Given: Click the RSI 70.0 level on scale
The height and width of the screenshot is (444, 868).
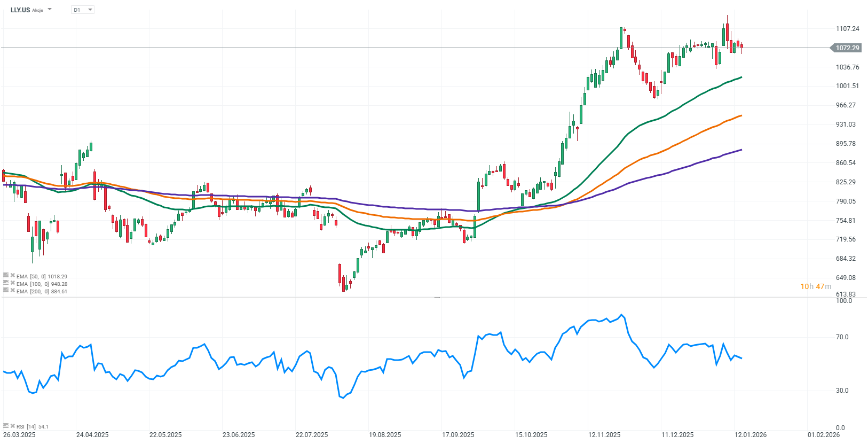Looking at the screenshot, I should (x=842, y=337).
